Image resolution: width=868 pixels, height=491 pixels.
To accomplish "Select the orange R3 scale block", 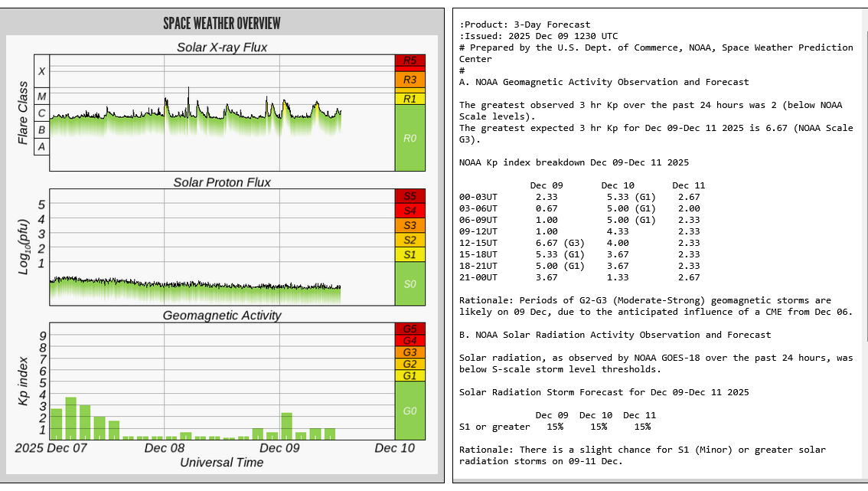I will 410,80.
